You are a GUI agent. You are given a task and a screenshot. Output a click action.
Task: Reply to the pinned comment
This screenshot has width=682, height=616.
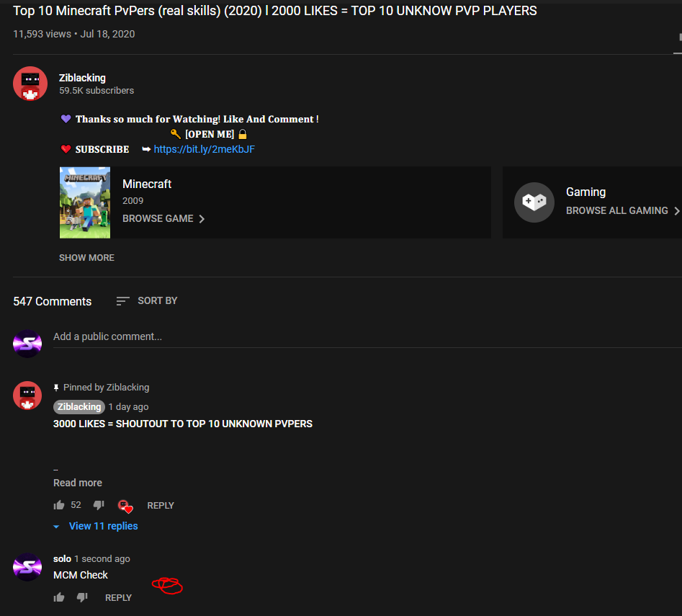click(161, 506)
